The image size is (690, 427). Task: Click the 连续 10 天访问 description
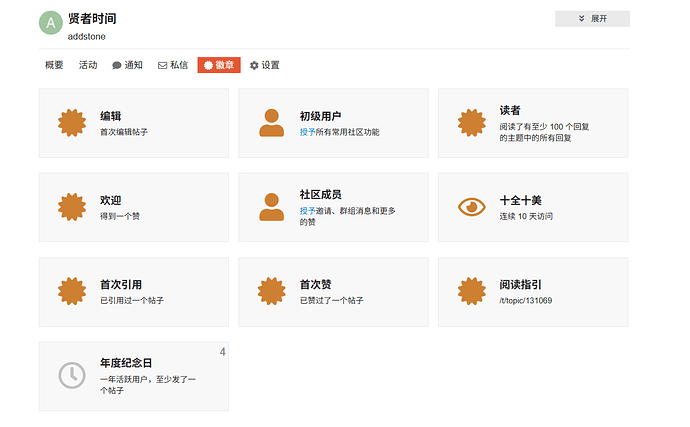click(526, 216)
